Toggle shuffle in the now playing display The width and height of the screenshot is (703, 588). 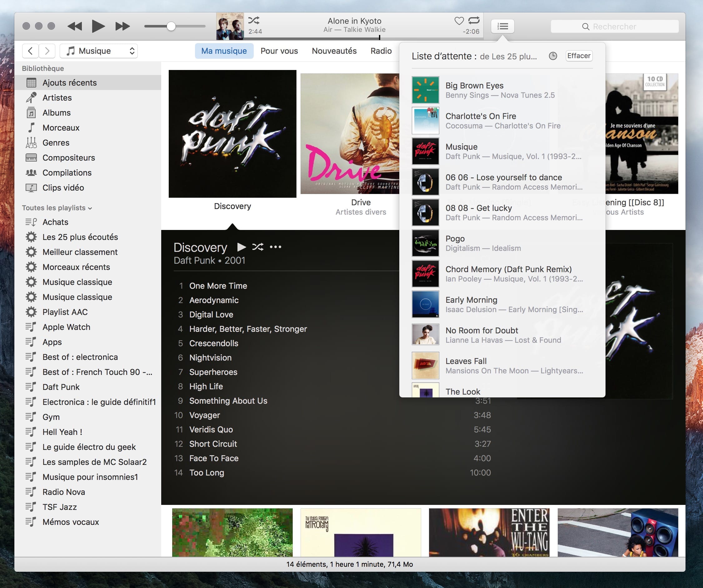[254, 20]
